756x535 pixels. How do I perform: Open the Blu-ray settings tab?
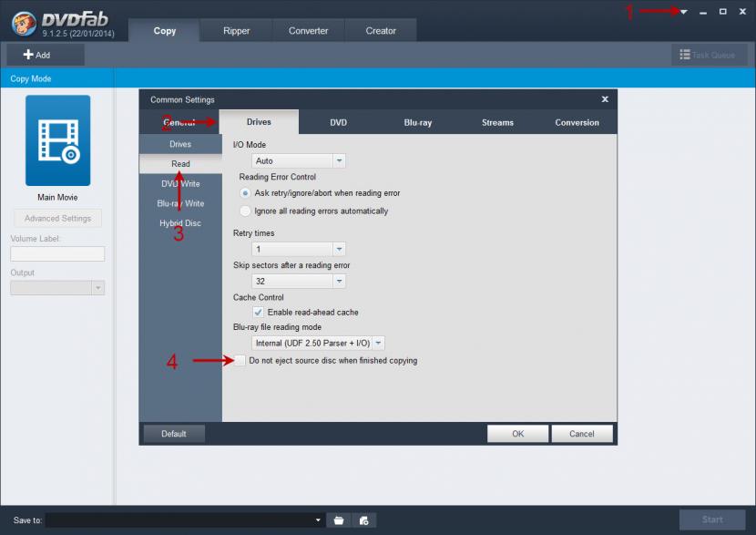418,122
